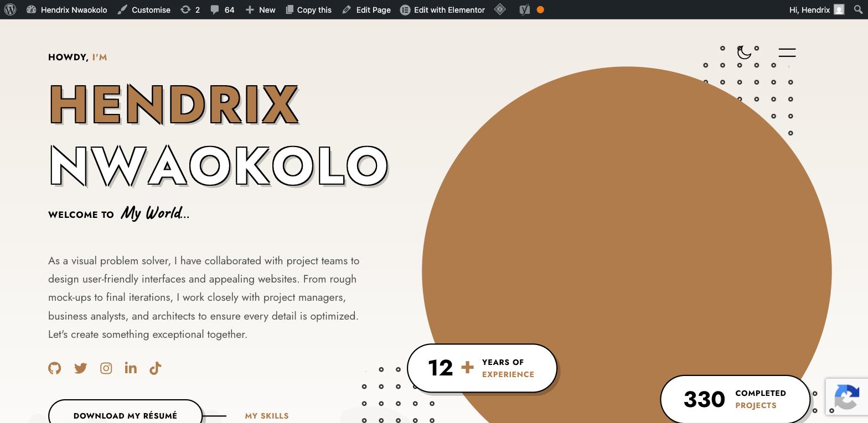Visit the Twitter profile icon

point(80,368)
